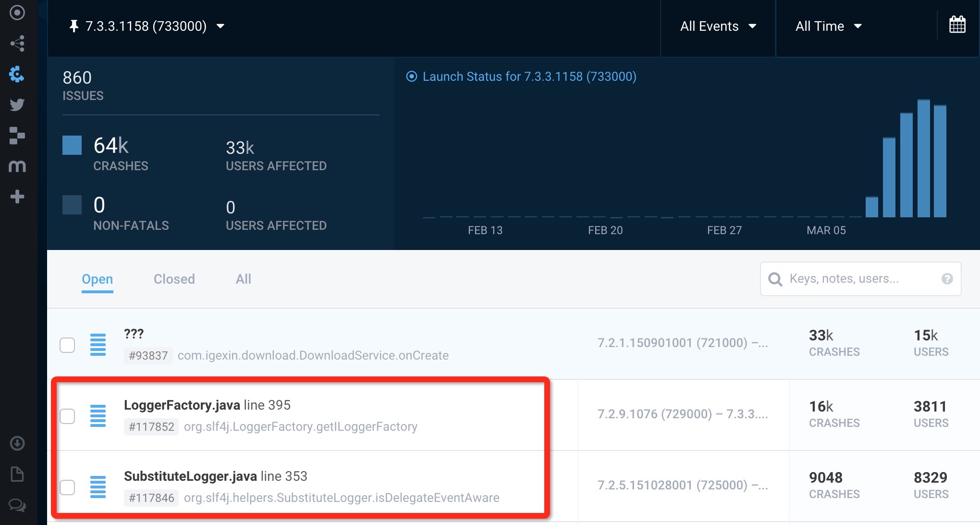Viewport: 980px width, 525px height.
Task: Open the chat bubbles sidebar icon
Action: pyautogui.click(x=17, y=505)
